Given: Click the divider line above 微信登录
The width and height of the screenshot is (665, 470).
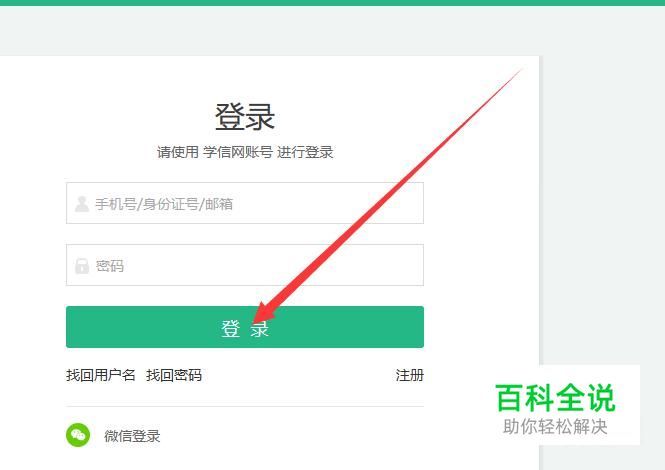Looking at the screenshot, I should click(245, 406).
